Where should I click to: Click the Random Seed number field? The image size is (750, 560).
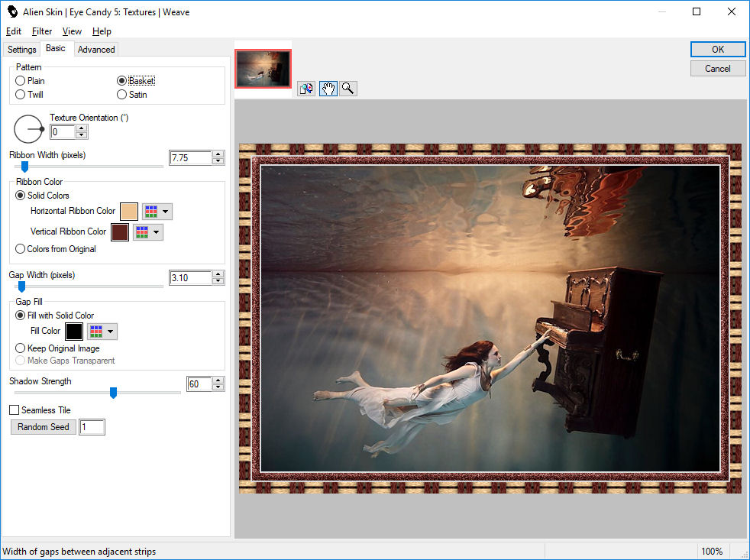point(92,427)
